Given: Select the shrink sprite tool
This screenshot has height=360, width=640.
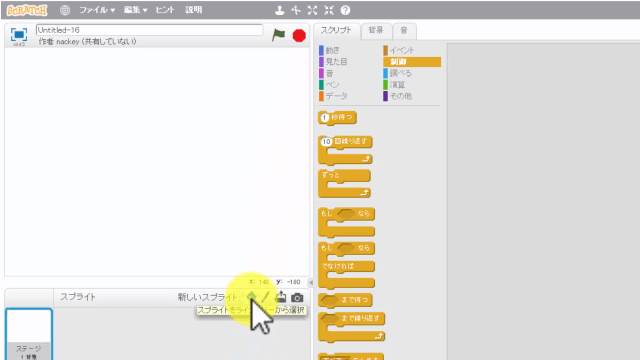Looking at the screenshot, I should pos(329,10).
